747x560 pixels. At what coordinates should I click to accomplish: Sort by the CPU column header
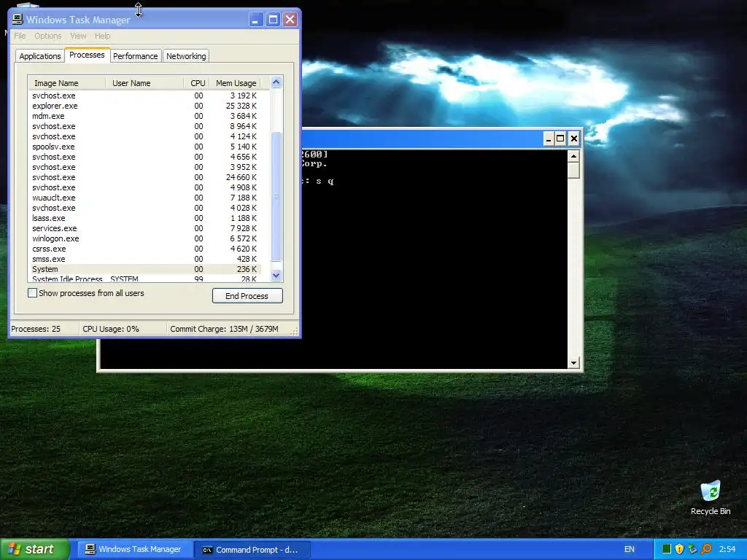[x=196, y=83]
